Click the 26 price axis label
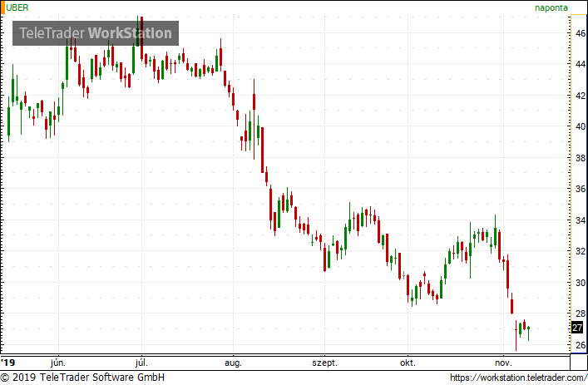This screenshot has width=588, height=385. click(x=581, y=345)
